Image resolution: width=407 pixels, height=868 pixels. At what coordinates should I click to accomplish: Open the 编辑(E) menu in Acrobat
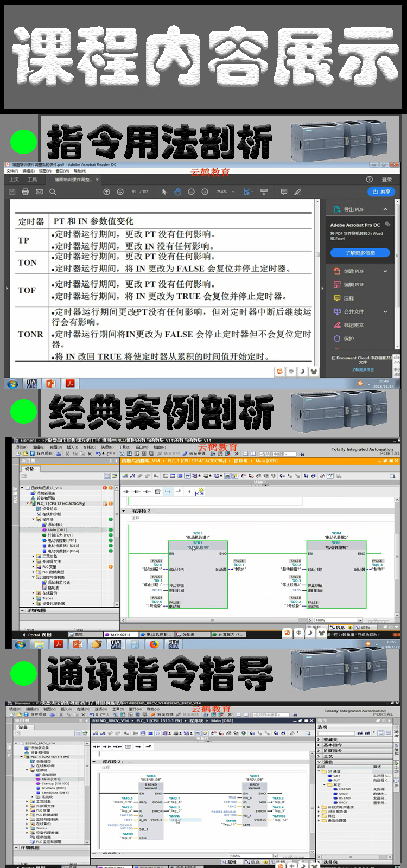pyautogui.click(x=28, y=171)
